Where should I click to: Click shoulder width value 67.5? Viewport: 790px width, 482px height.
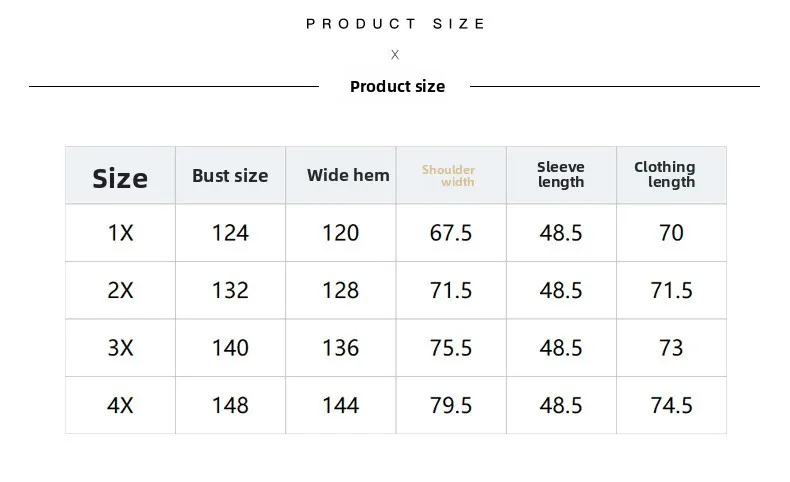click(x=450, y=233)
